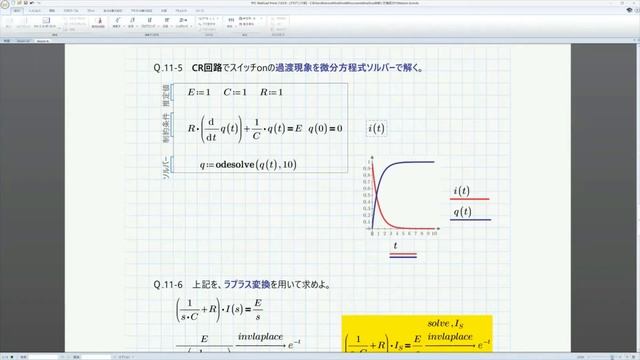Open the Programming palette in the ribbon

coord(149,22)
